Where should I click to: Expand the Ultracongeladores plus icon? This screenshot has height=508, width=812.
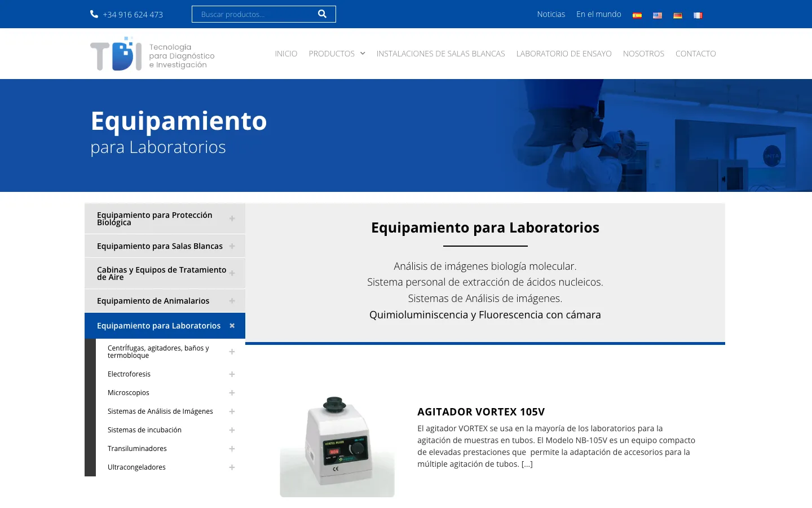tap(232, 467)
